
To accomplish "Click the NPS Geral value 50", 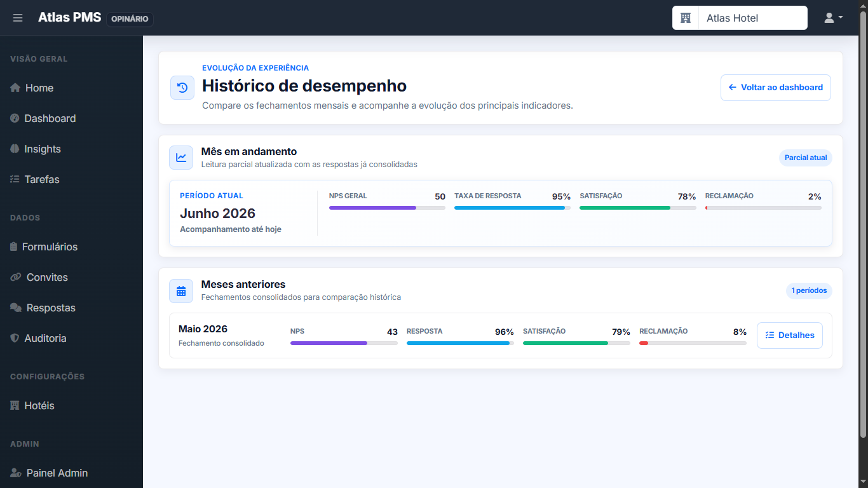I will (x=440, y=196).
